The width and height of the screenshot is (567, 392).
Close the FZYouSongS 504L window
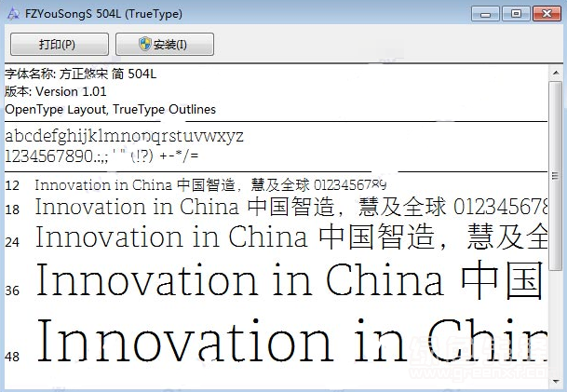tap(547, 14)
